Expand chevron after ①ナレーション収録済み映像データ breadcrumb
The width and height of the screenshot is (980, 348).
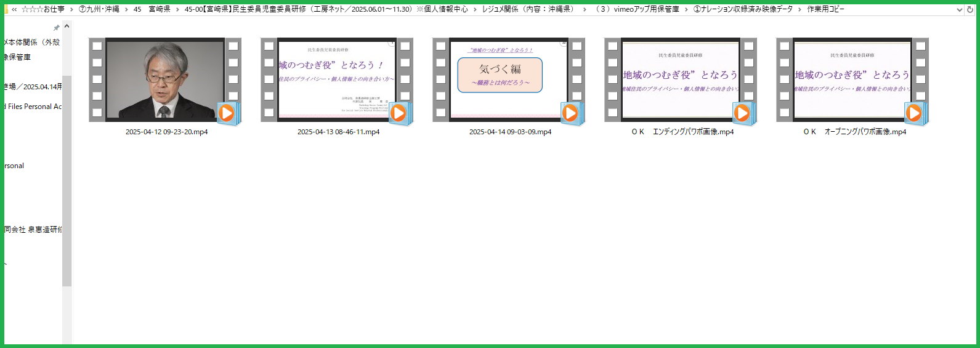[x=800, y=9]
